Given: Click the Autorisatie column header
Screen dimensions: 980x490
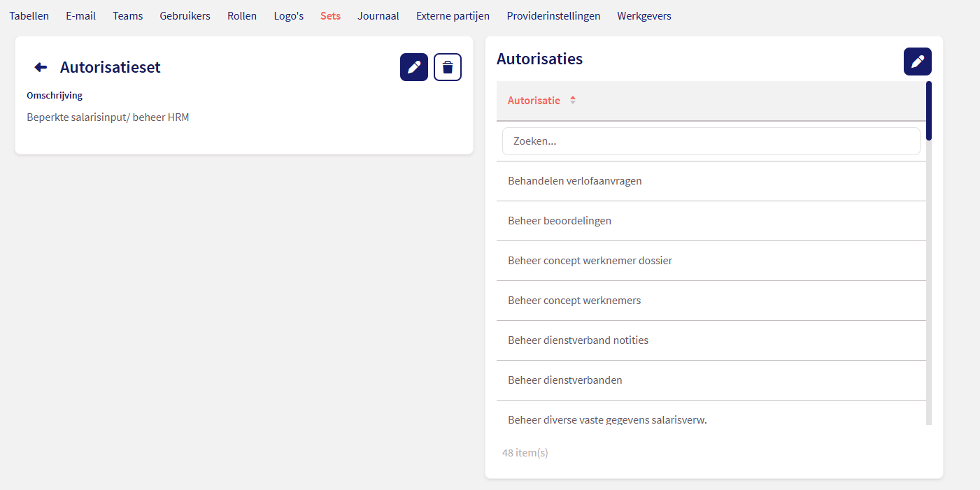Looking at the screenshot, I should coord(534,101).
